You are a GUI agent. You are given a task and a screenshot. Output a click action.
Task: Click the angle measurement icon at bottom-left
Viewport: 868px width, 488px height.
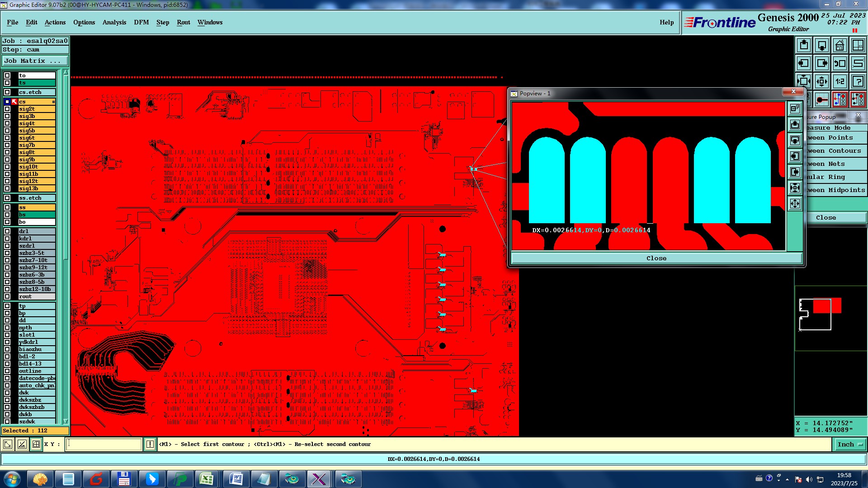pos(22,445)
